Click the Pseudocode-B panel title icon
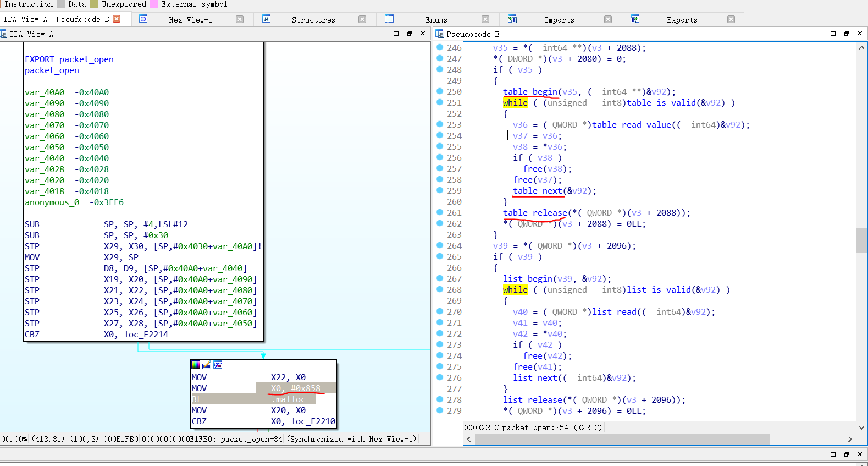This screenshot has height=466, width=868. 440,34
